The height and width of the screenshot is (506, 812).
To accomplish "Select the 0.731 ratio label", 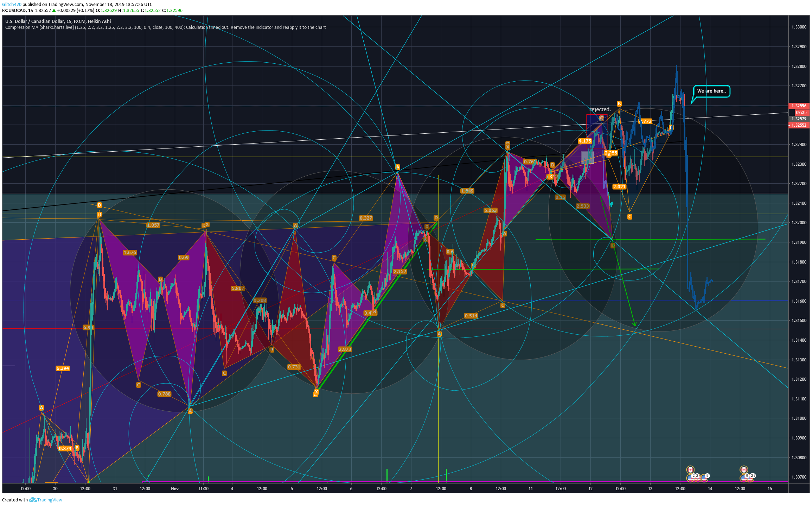I will (294, 367).
